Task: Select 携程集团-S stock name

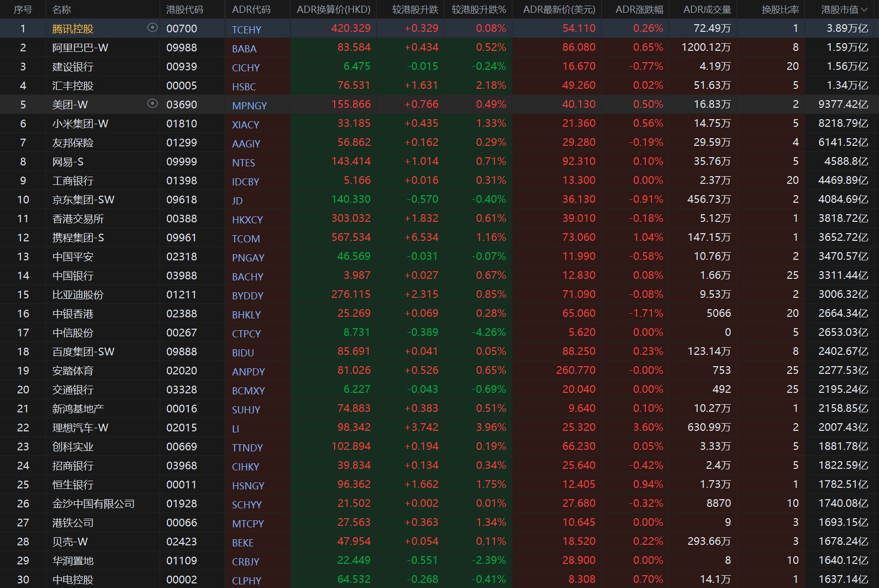Action: pyautogui.click(x=78, y=238)
